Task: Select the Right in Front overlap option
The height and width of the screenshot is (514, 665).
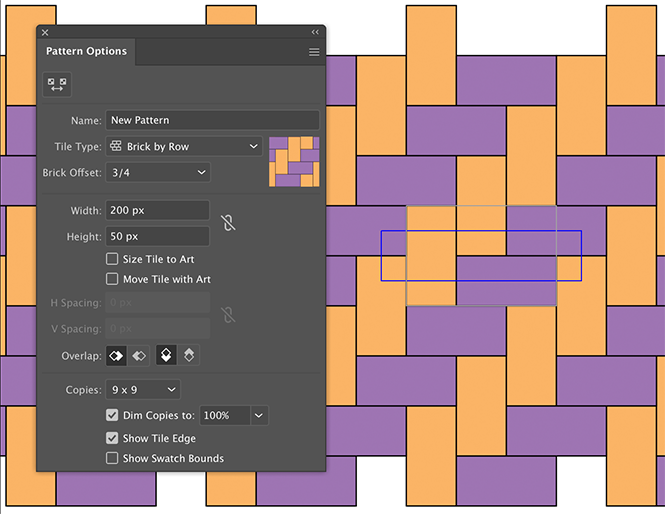Action: [139, 355]
